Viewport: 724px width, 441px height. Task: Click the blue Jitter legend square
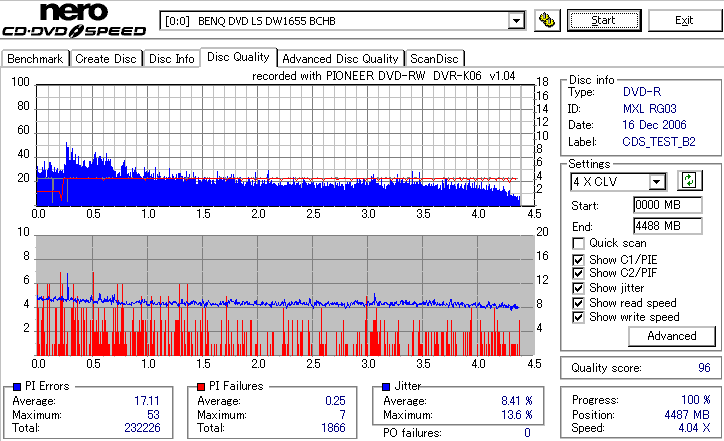(386, 387)
